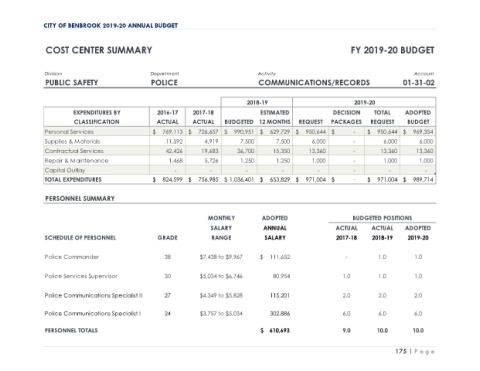This screenshot has height=371, width=480.
Task: Click the Police department field
Action: pyautogui.click(x=164, y=83)
